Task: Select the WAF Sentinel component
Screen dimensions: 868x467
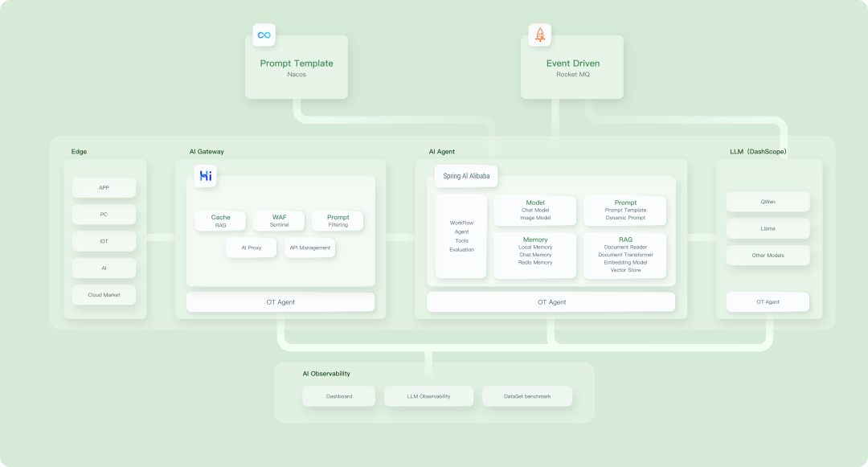Action: tap(279, 220)
